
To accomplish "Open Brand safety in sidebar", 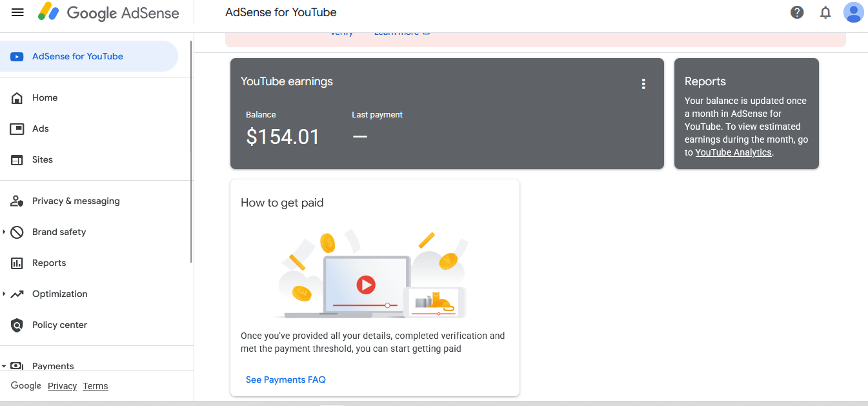I will click(59, 232).
